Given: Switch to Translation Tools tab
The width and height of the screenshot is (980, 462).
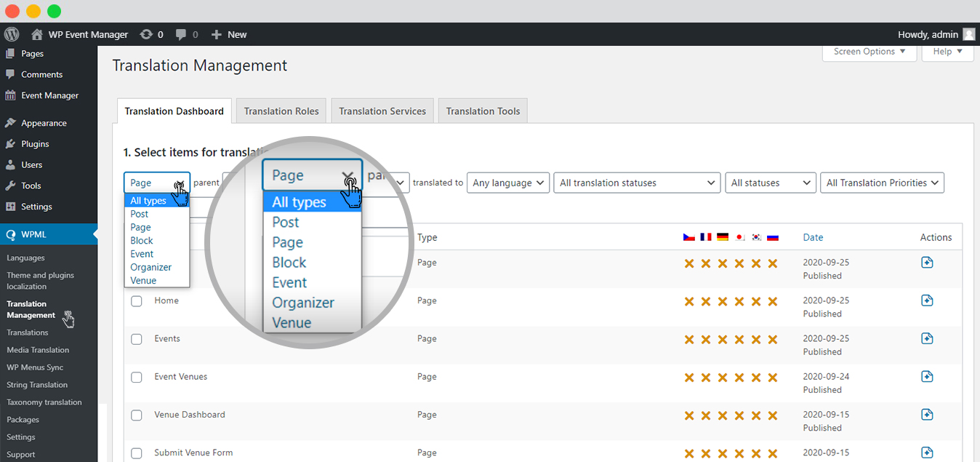Looking at the screenshot, I should (x=483, y=111).
